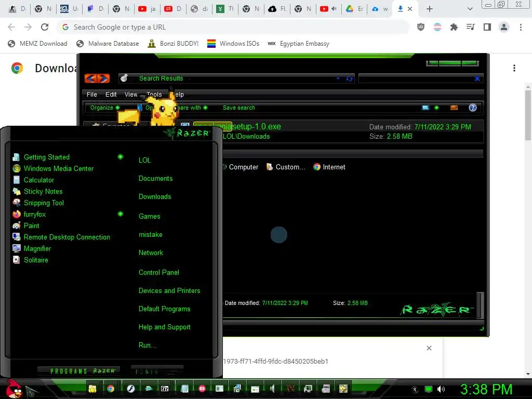Viewport: 532px width, 399px height.
Task: Open the LOL user folder link
Action: tap(144, 160)
